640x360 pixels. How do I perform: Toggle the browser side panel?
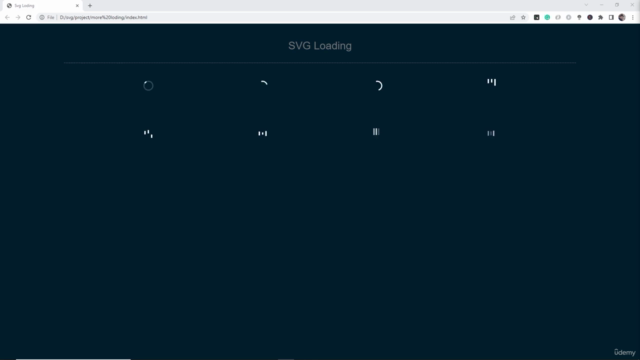pos(611,18)
